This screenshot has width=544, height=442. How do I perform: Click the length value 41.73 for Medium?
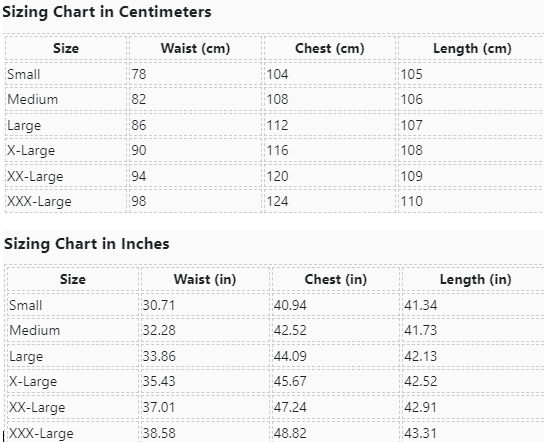click(x=420, y=330)
